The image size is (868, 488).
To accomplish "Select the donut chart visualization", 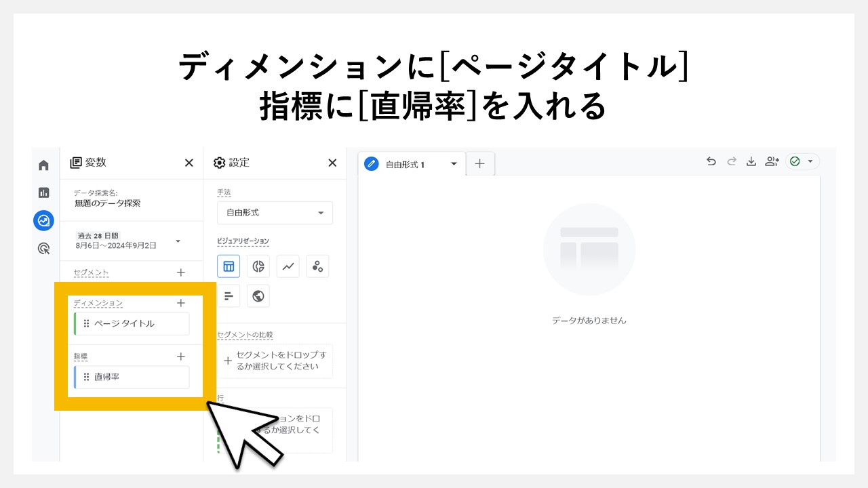I will (x=258, y=266).
